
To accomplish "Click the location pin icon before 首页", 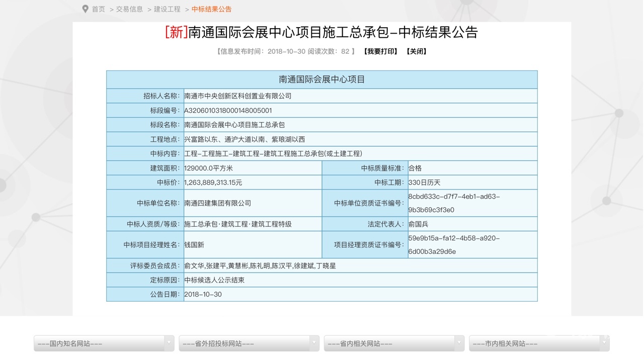I will 85,9.
